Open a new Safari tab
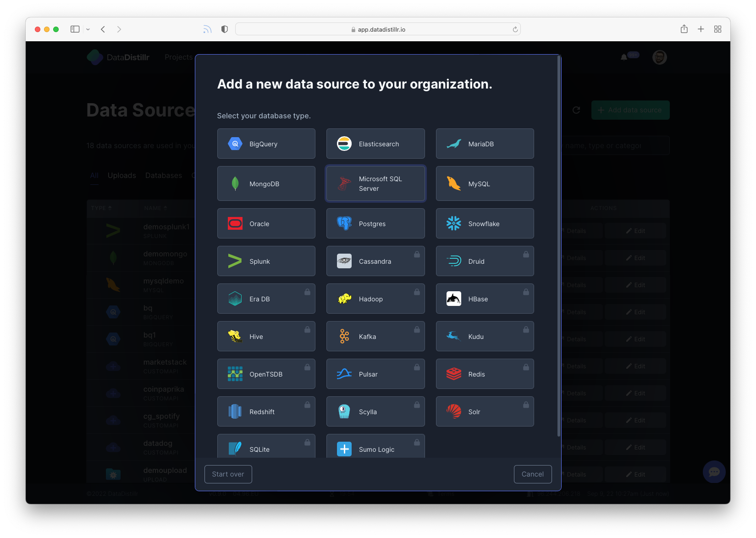The image size is (756, 538). 701,29
